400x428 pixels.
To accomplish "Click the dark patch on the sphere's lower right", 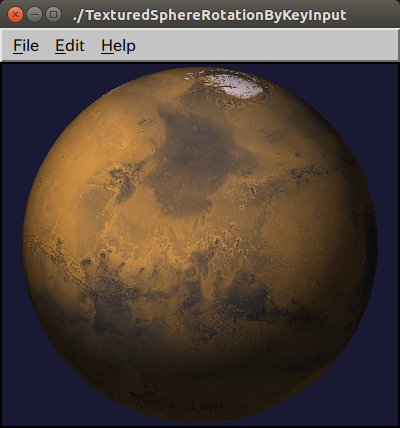I will (250, 293).
